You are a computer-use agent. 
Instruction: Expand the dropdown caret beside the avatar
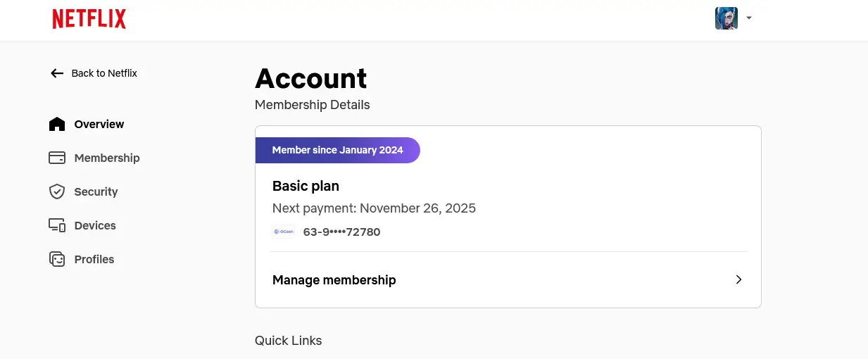[x=749, y=18]
